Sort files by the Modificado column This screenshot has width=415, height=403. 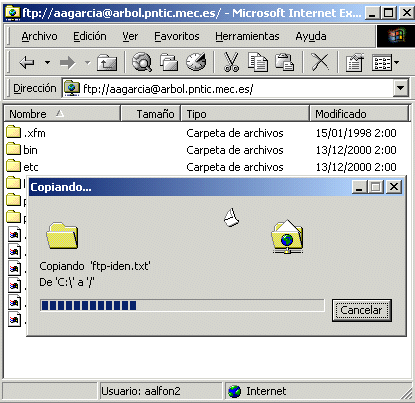click(x=359, y=114)
